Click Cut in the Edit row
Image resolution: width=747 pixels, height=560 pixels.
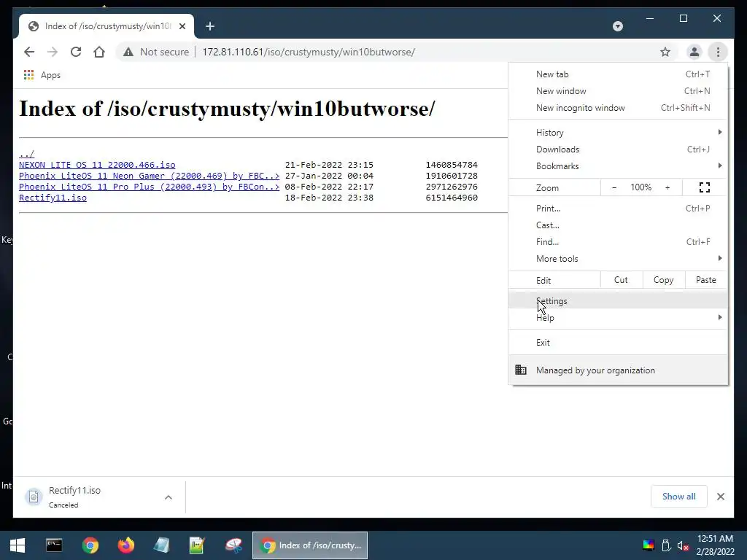click(x=622, y=280)
